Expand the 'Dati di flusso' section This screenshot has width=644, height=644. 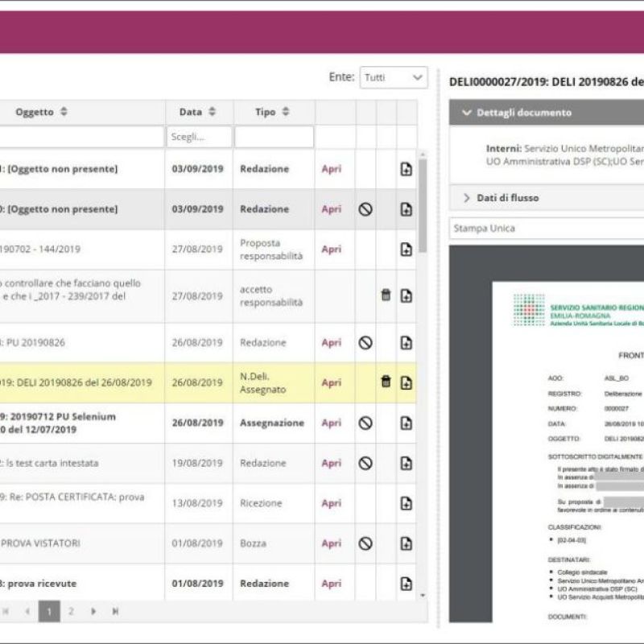(467, 198)
